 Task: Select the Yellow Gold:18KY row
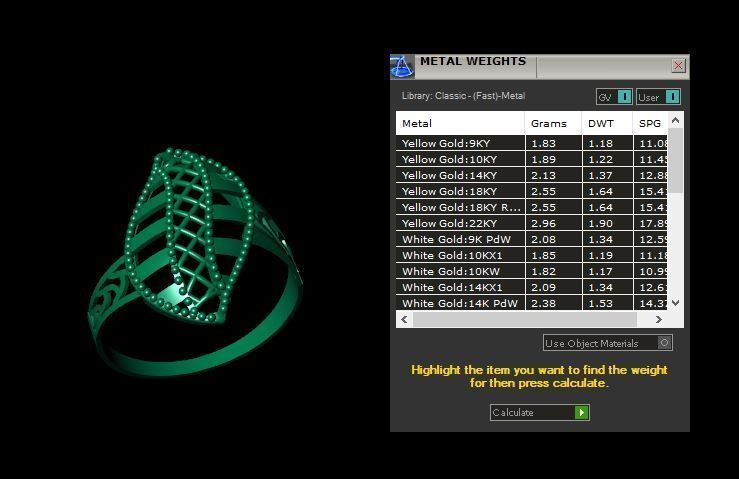pyautogui.click(x=532, y=191)
